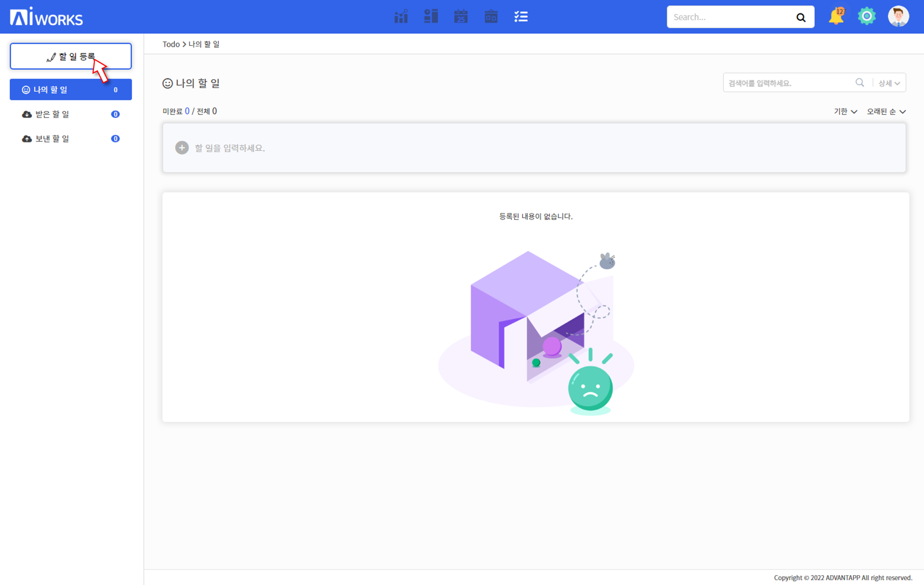Open settings via the gear icon
This screenshot has width=924, height=585.
[x=867, y=17]
